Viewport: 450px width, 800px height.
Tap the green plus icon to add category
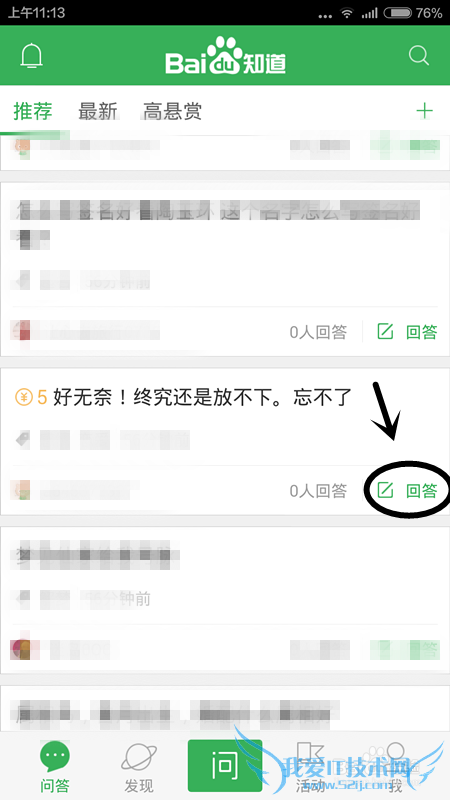pos(424,111)
